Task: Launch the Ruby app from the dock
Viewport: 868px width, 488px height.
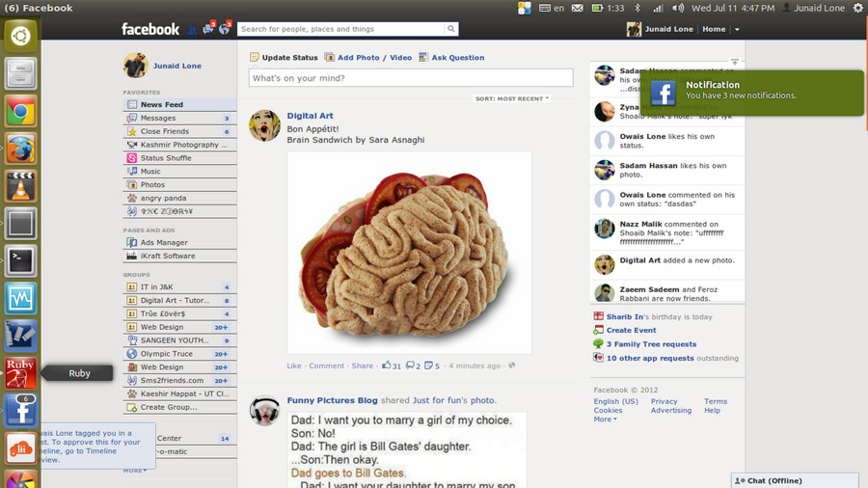Action: point(20,373)
